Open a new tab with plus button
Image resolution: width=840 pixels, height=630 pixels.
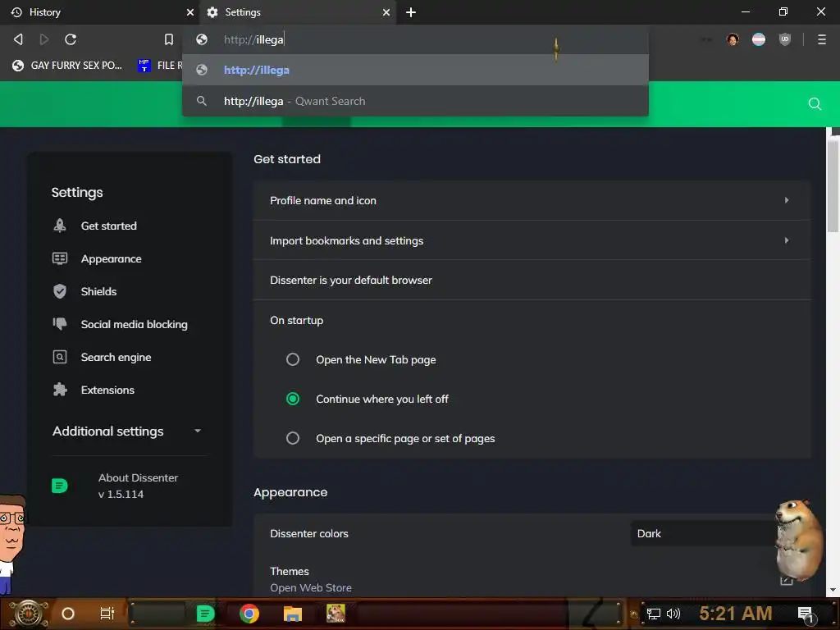411,12
